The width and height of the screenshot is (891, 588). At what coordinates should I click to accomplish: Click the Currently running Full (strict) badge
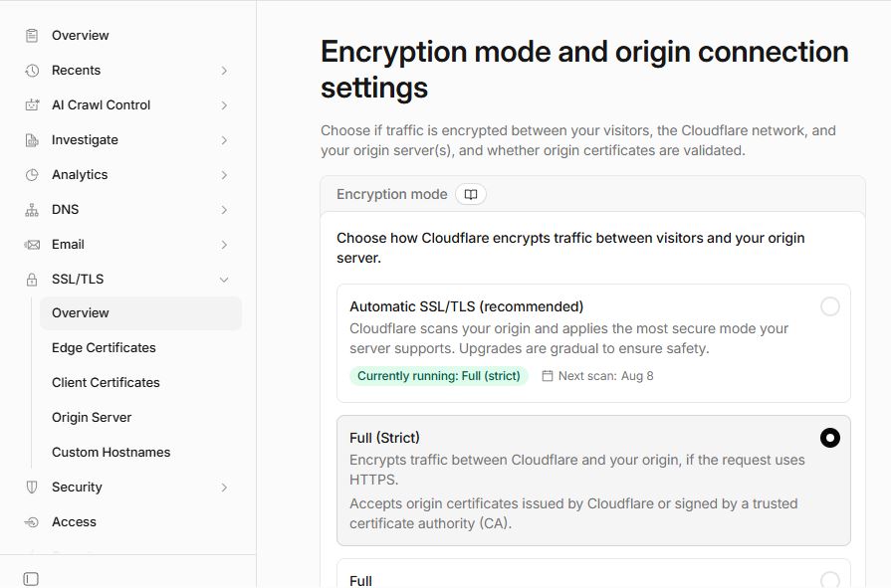click(x=439, y=376)
